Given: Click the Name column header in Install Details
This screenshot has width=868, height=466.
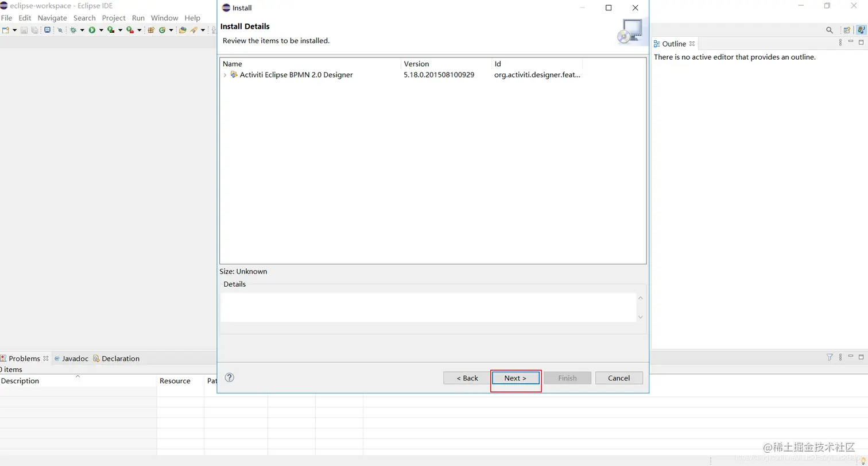Looking at the screenshot, I should [x=310, y=64].
